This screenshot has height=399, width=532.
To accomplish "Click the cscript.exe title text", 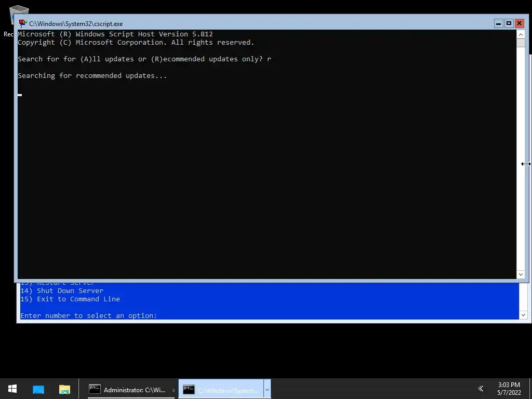I will [76, 24].
